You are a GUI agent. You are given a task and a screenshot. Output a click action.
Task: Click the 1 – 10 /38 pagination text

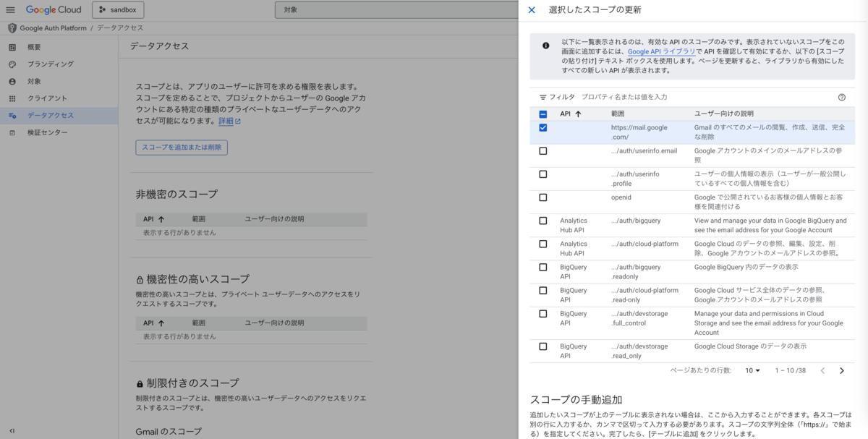click(790, 370)
